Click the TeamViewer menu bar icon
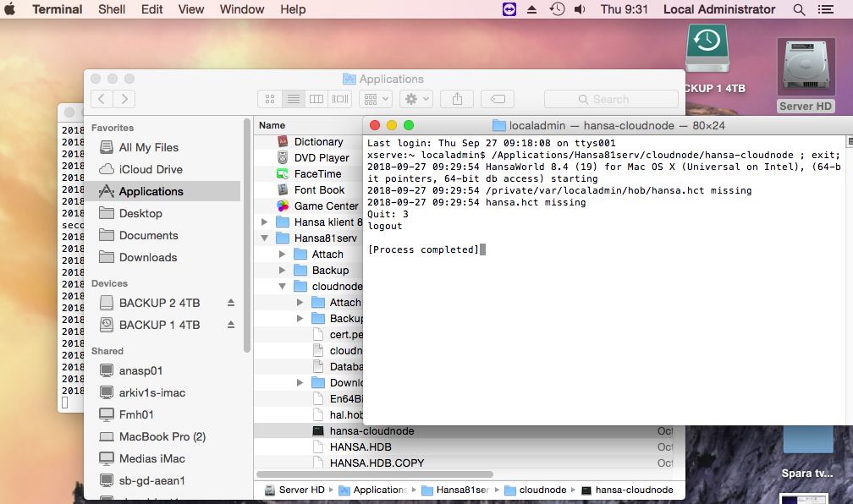 tap(509, 9)
